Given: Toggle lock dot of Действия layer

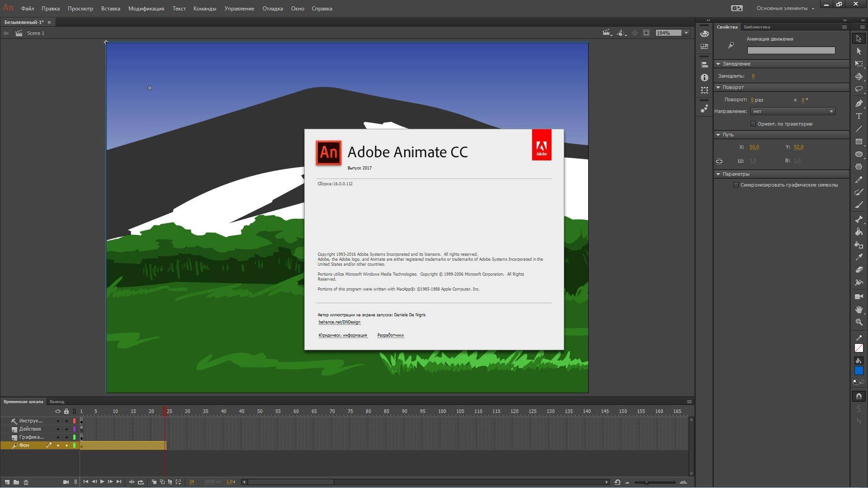Looking at the screenshot, I should [66, 429].
